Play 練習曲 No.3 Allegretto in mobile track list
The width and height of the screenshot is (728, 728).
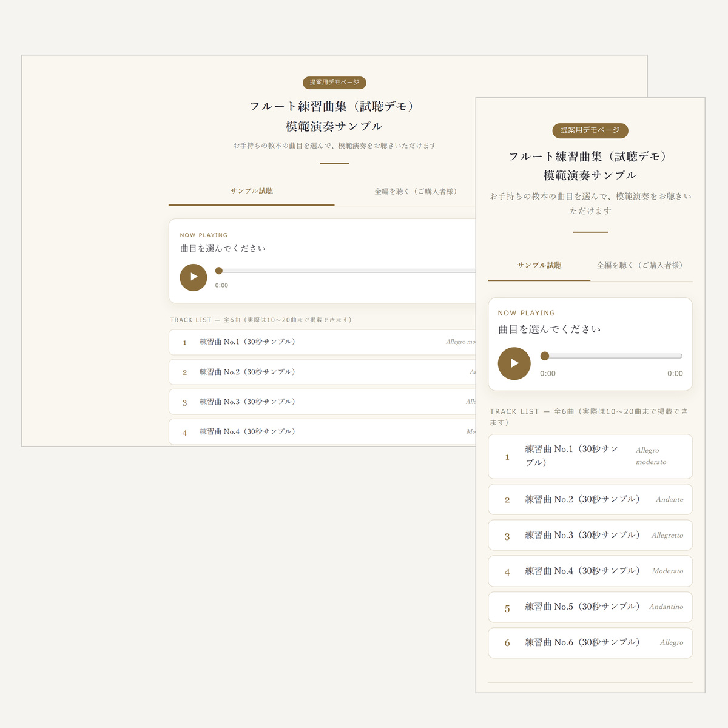(590, 535)
